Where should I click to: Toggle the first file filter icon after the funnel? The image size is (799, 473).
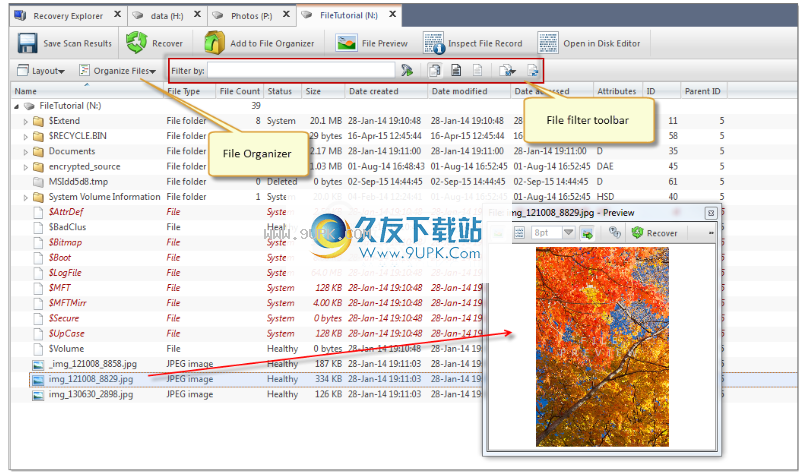[x=435, y=70]
